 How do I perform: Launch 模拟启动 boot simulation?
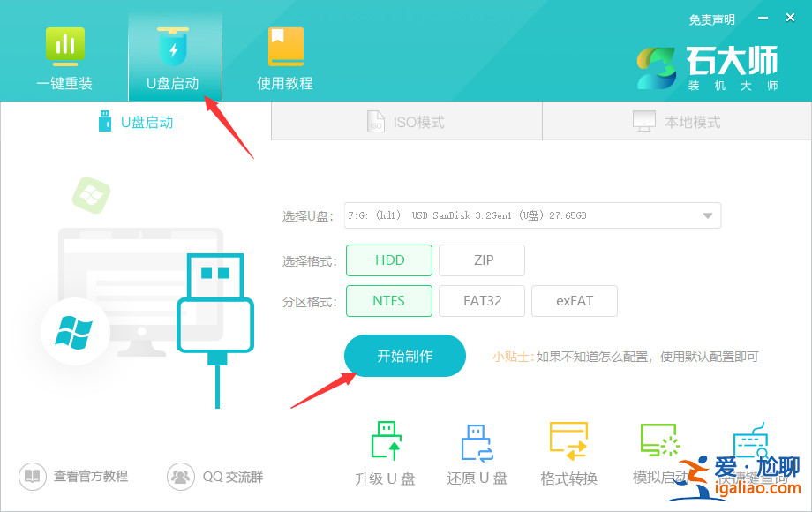click(659, 452)
